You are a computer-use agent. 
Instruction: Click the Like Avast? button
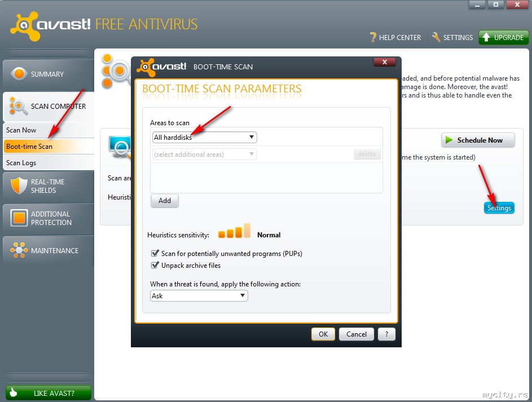click(48, 393)
